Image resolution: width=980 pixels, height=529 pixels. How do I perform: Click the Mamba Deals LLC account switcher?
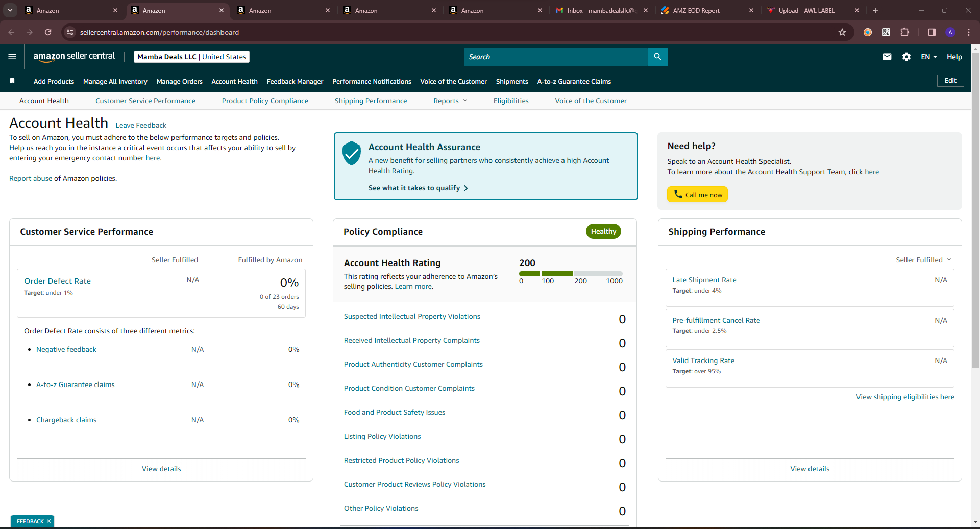(x=192, y=57)
